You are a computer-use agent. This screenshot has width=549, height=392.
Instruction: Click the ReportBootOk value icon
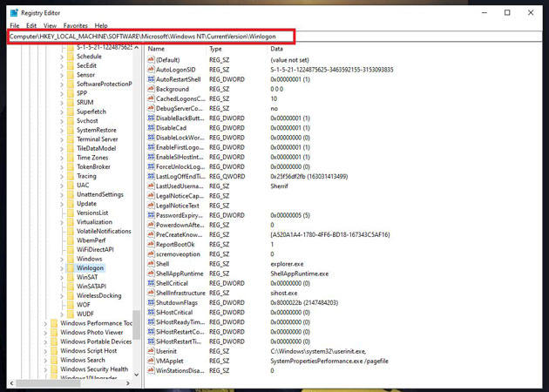[151, 244]
